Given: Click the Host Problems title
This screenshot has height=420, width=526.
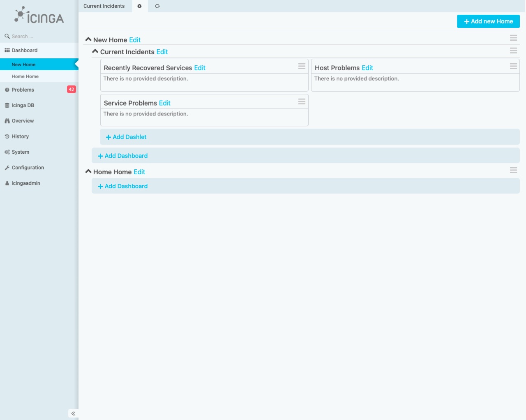Looking at the screenshot, I should [337, 68].
